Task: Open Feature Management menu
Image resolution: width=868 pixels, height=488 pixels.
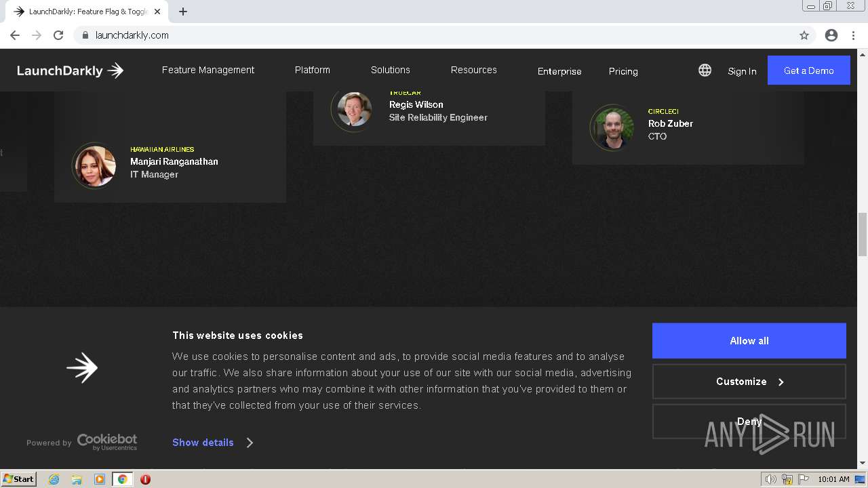Action: tap(208, 70)
